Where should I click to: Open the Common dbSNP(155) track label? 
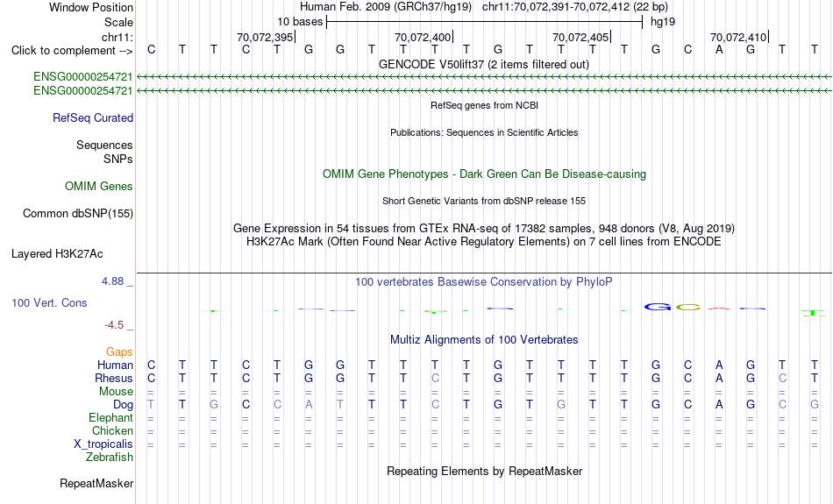(x=77, y=214)
